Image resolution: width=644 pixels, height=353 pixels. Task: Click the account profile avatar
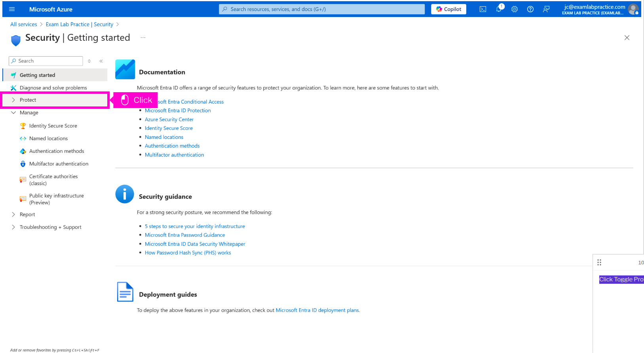633,9
